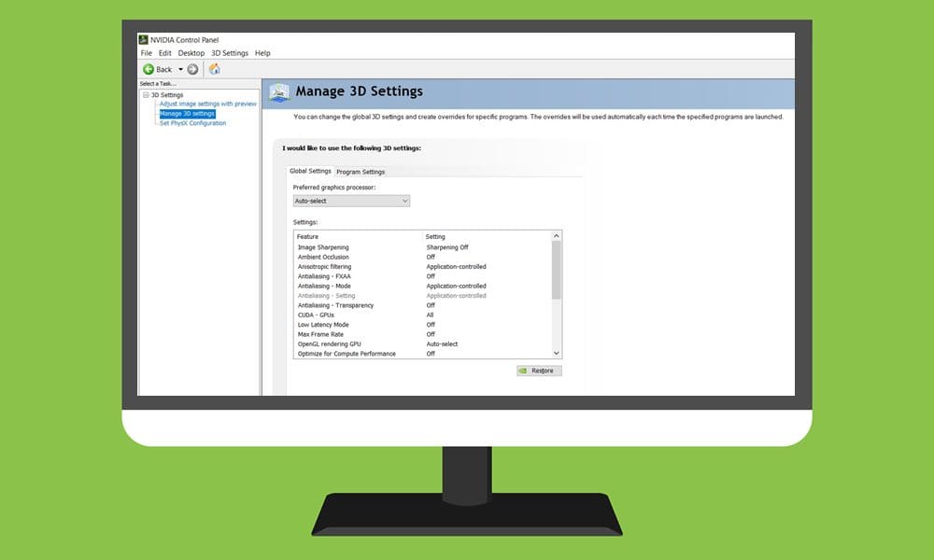
Task: Open the Desktop menu
Action: 191,53
